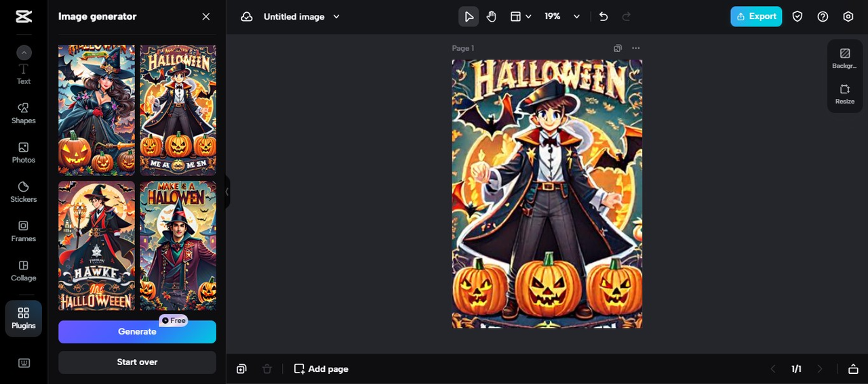Click the cloud save status icon
Screen dimensions: 868x384
[247, 16]
